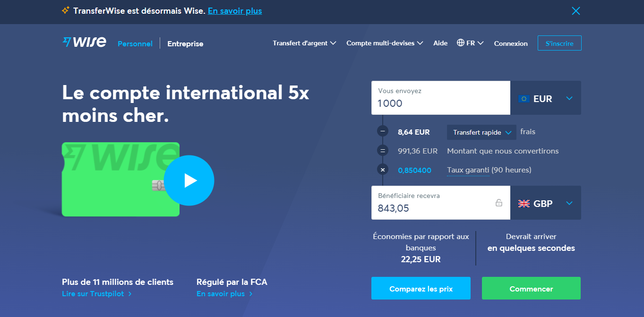The height and width of the screenshot is (317, 644).
Task: Click the multiply rate circle icon
Action: click(x=383, y=170)
